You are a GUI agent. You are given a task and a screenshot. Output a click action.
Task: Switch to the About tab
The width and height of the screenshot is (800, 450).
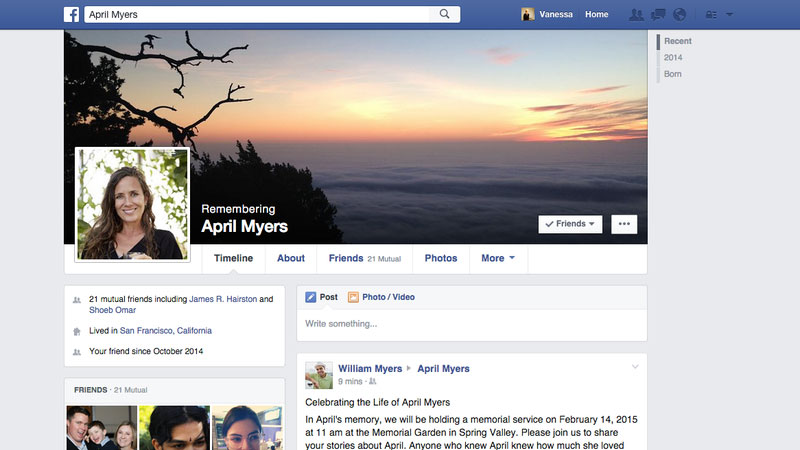[x=291, y=258]
